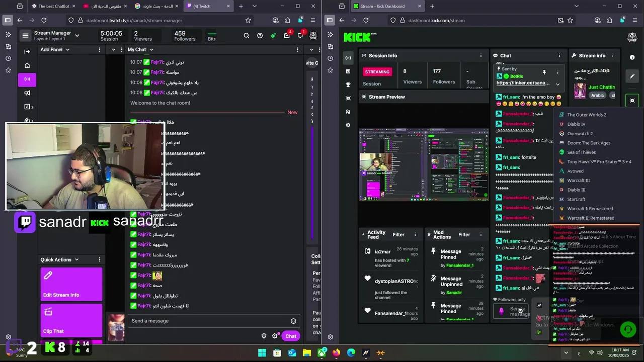This screenshot has height=362, width=644.
Task: Open Mod Actions Filter dropdown
Action: [464, 235]
